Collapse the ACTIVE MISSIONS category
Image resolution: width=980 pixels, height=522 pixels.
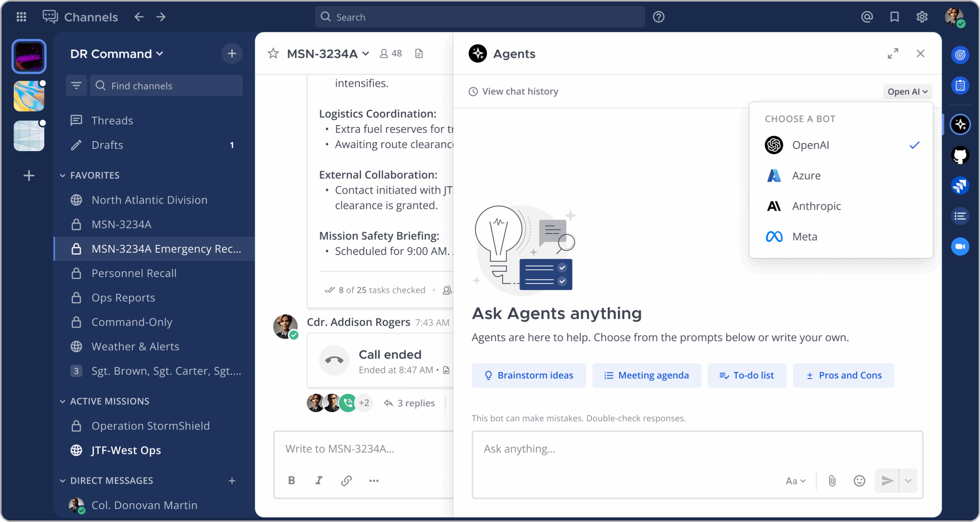point(105,401)
